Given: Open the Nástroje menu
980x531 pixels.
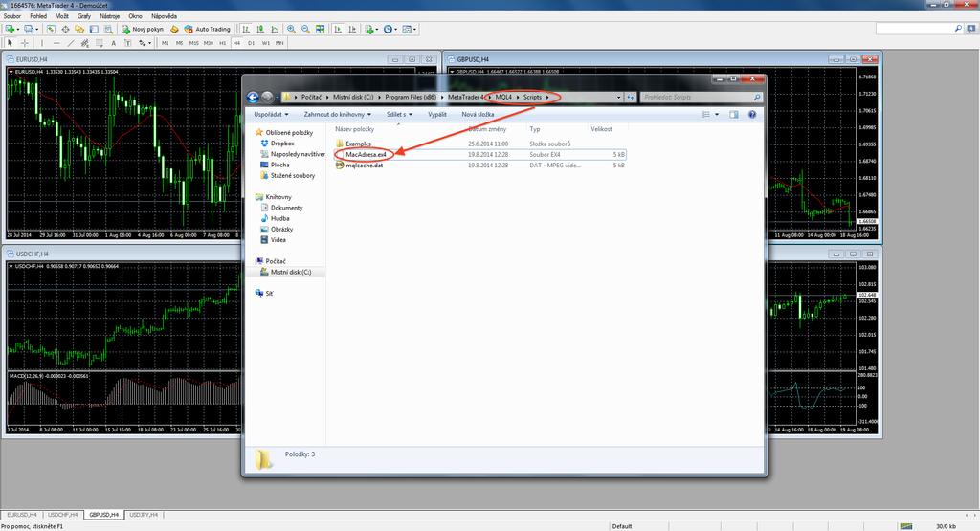Looking at the screenshot, I should [x=110, y=16].
